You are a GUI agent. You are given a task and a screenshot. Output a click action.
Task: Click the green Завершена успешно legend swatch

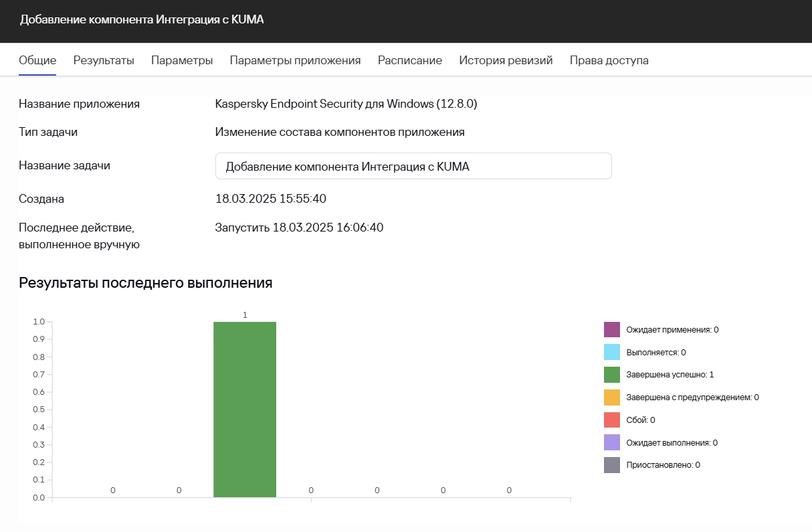pos(612,375)
